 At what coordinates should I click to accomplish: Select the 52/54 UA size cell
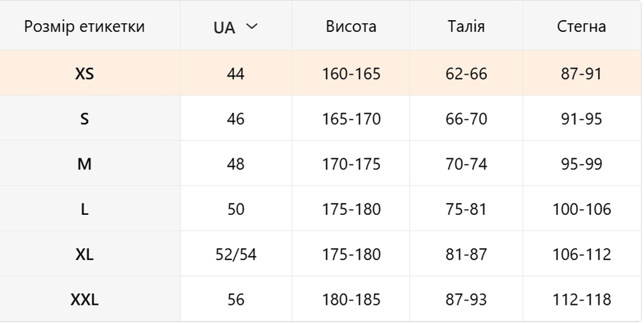click(x=236, y=254)
